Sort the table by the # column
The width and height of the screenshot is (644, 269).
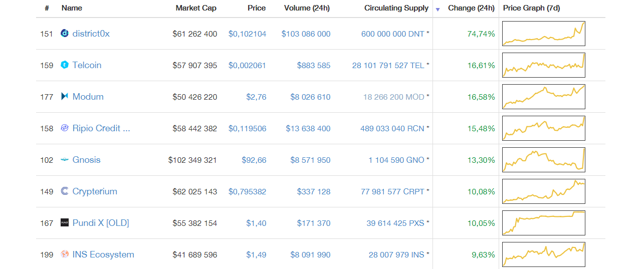point(47,8)
